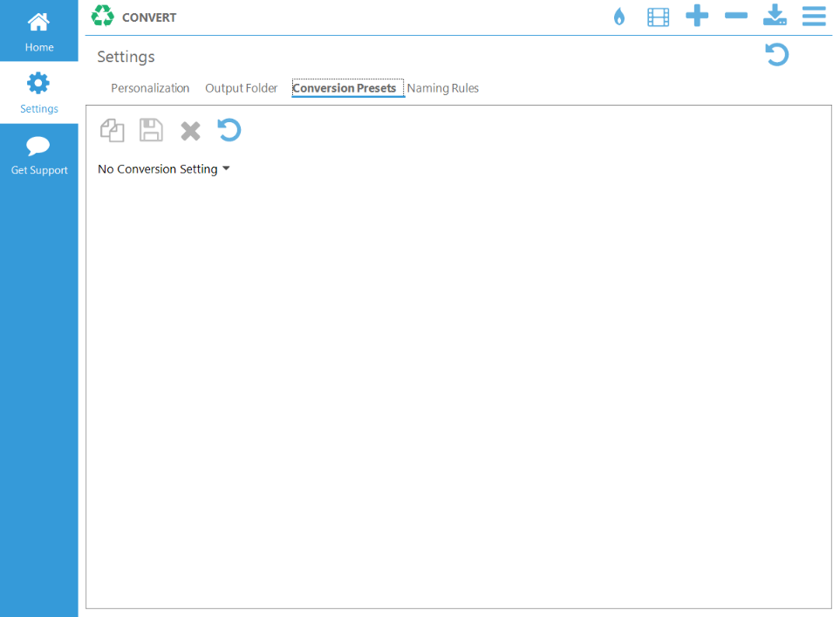Open Get Support chat bubble
The height and width of the screenshot is (617, 840).
tap(39, 155)
